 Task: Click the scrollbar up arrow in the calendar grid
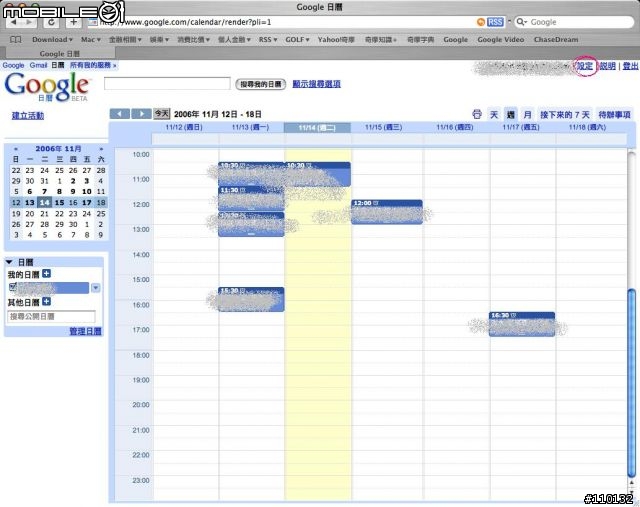point(631,483)
